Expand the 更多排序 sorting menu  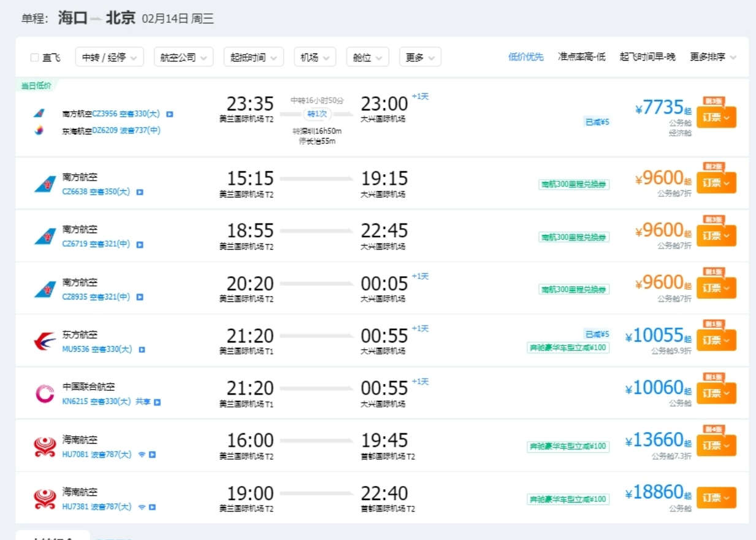point(713,57)
